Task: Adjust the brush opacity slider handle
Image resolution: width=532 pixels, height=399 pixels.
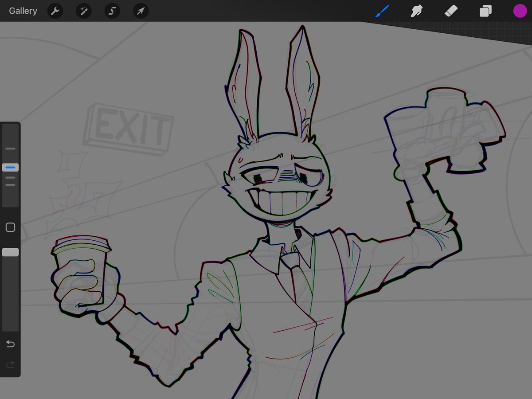Action: 10,252
